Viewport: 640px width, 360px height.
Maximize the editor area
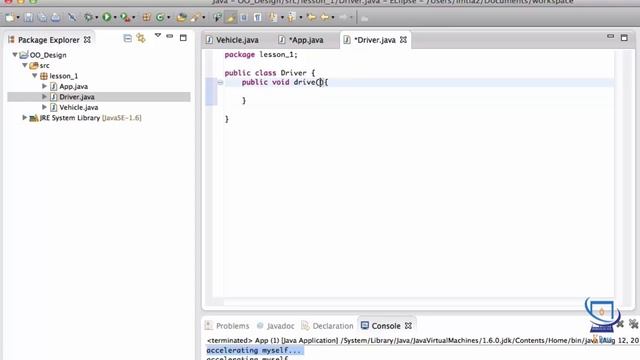coord(624,38)
